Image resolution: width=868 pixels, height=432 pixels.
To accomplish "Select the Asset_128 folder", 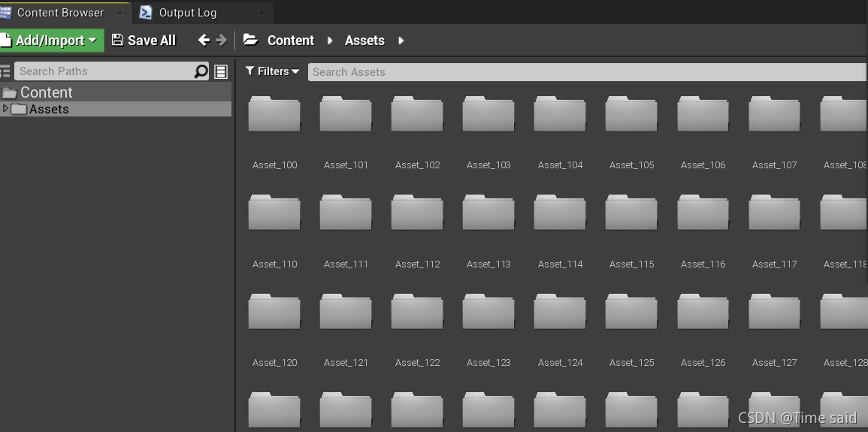I will (x=844, y=312).
